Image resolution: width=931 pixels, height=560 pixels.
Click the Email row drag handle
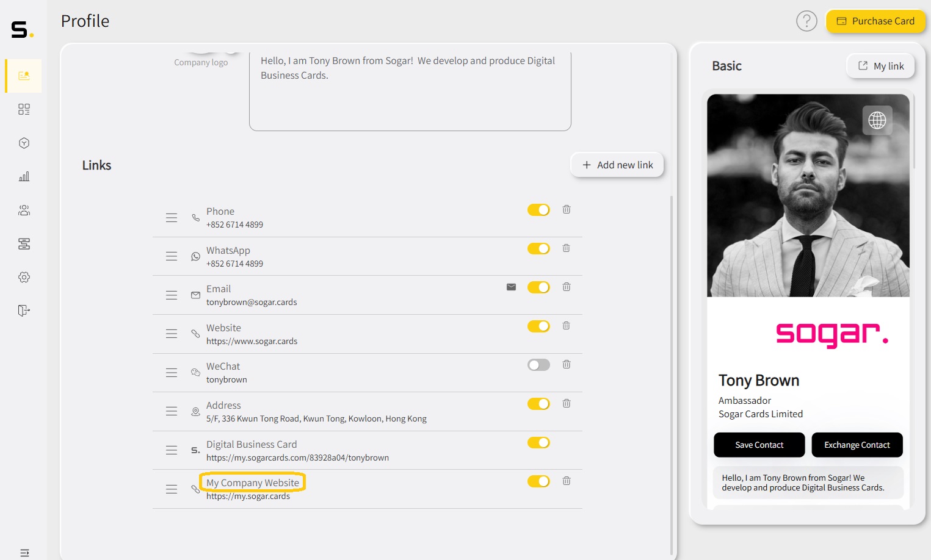(172, 295)
